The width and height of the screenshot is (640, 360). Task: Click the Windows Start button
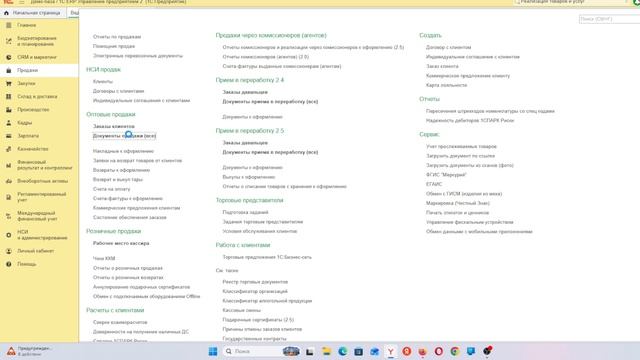tap(213, 351)
